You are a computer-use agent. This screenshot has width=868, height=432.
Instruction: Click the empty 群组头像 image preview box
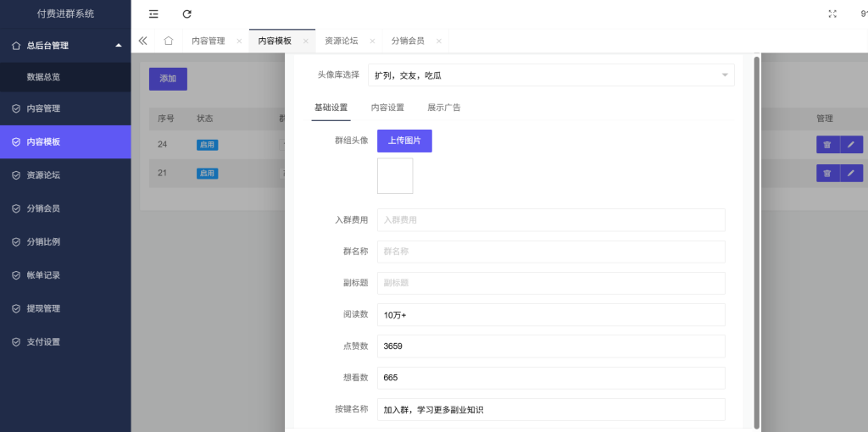[x=395, y=176]
